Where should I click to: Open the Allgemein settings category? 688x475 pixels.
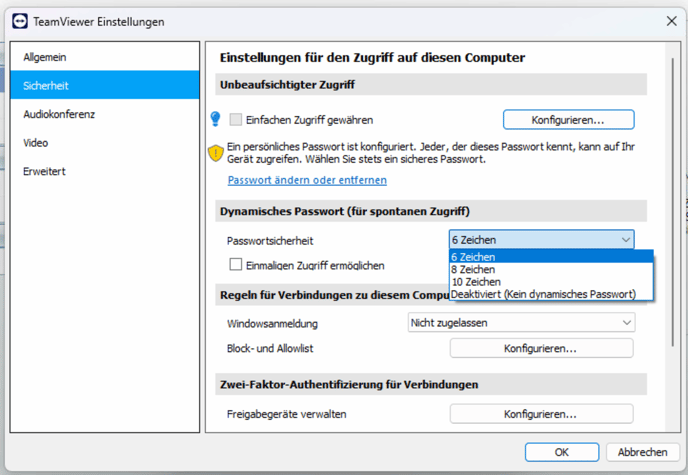tap(45, 57)
